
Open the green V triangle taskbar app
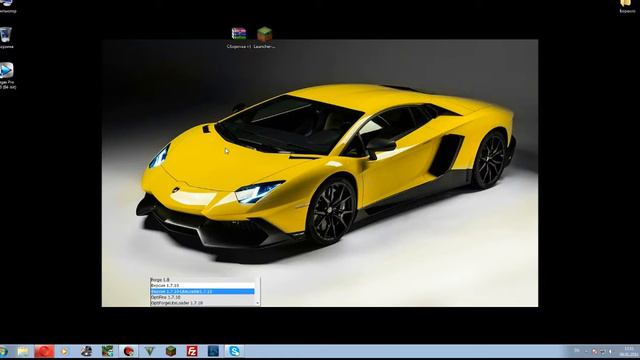(150, 351)
